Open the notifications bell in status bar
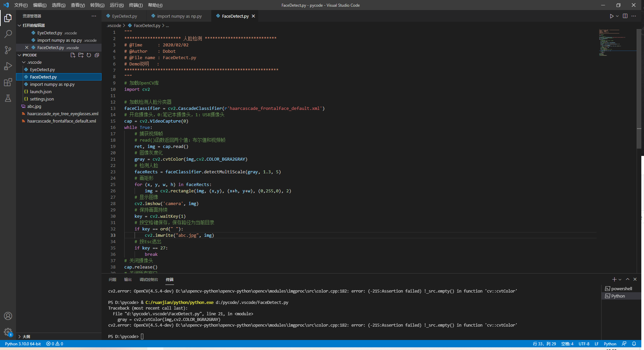The height and width of the screenshot is (350, 644). pos(634,344)
